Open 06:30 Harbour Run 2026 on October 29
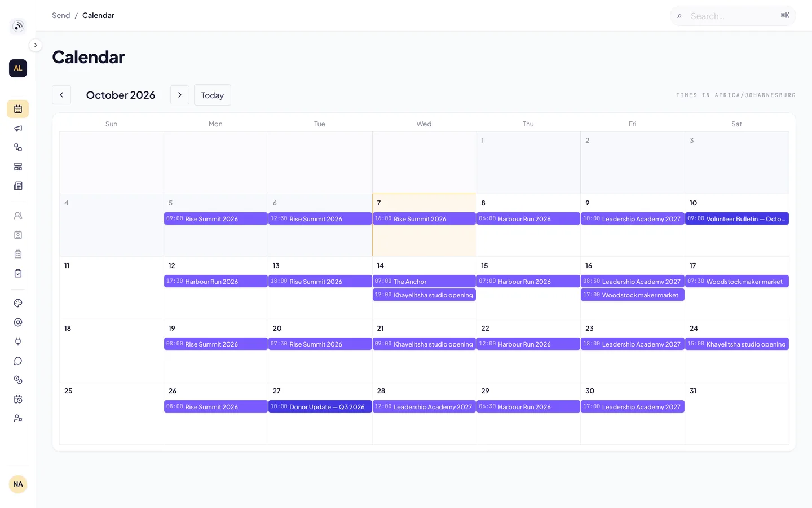This screenshot has height=508, width=812. 528,406
